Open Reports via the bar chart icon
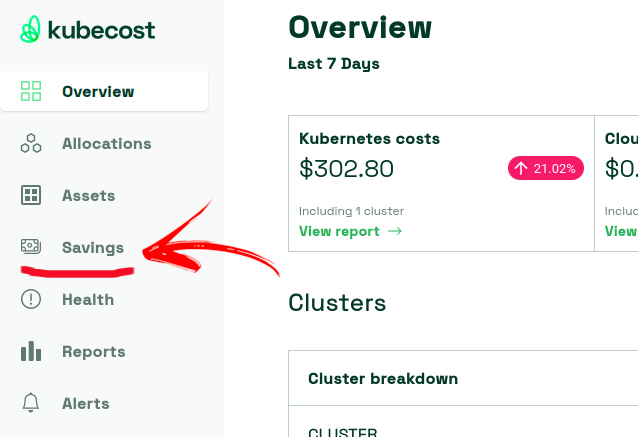The height and width of the screenshot is (437, 638). [x=31, y=351]
